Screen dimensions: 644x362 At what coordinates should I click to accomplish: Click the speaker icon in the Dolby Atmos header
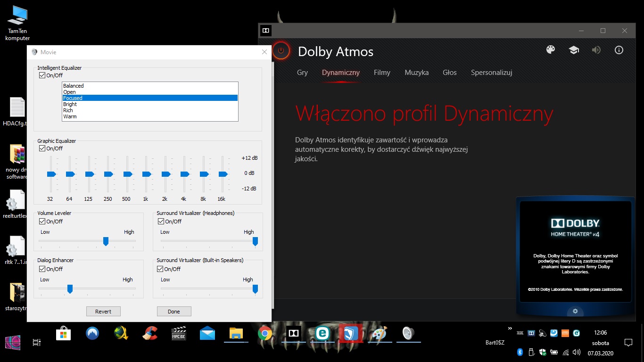coord(596,50)
